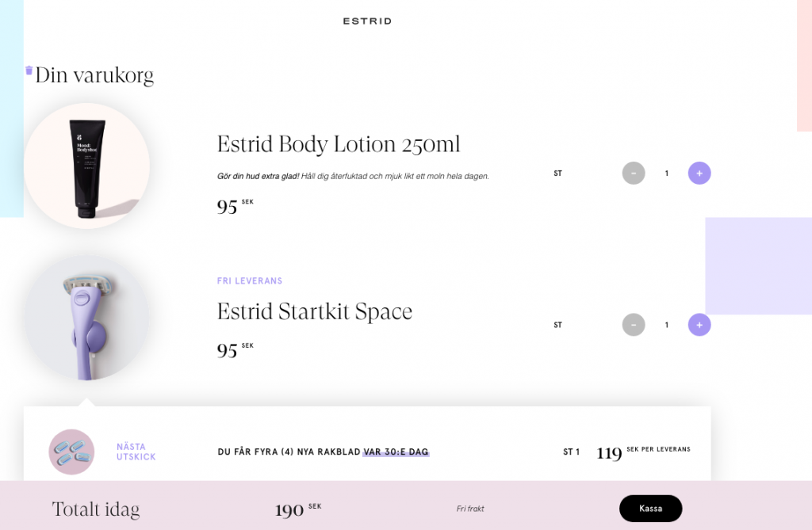
Task: Click the black Kassa checkout button
Action: tap(650, 509)
